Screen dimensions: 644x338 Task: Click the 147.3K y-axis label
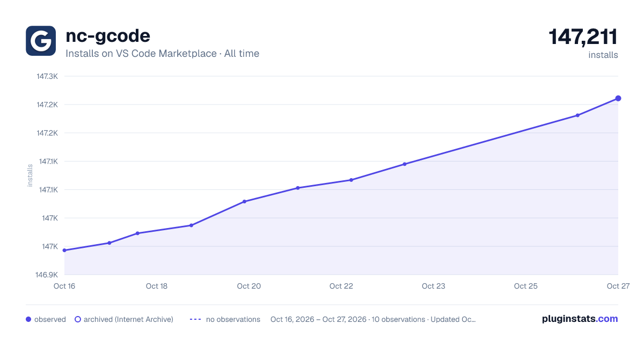(47, 76)
